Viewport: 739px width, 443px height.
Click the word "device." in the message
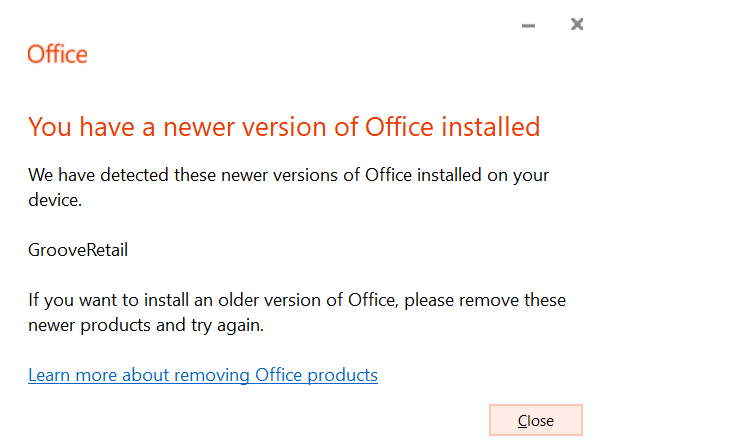(54, 200)
